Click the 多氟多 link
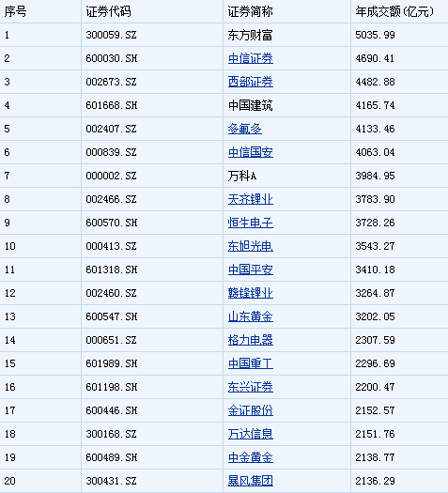This screenshot has height=493, width=448. point(245,129)
